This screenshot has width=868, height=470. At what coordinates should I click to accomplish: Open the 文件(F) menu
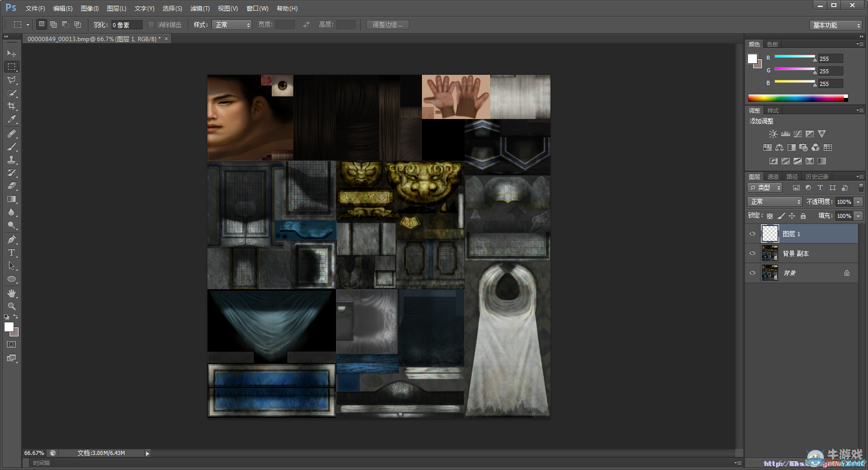point(35,9)
